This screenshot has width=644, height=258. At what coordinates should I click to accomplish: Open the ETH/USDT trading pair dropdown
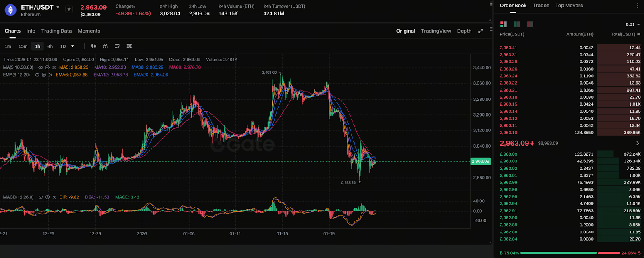pyautogui.click(x=58, y=7)
